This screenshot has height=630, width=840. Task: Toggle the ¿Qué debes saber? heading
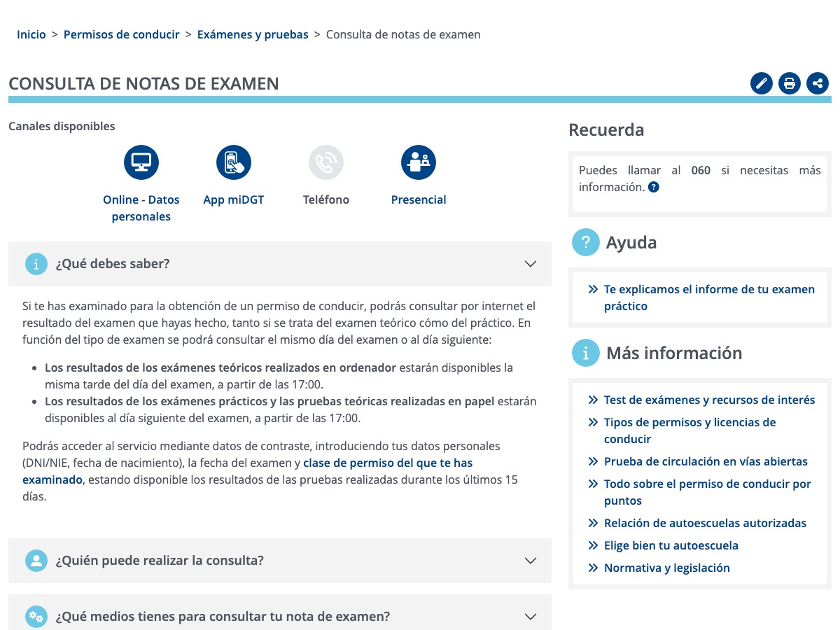(x=113, y=264)
